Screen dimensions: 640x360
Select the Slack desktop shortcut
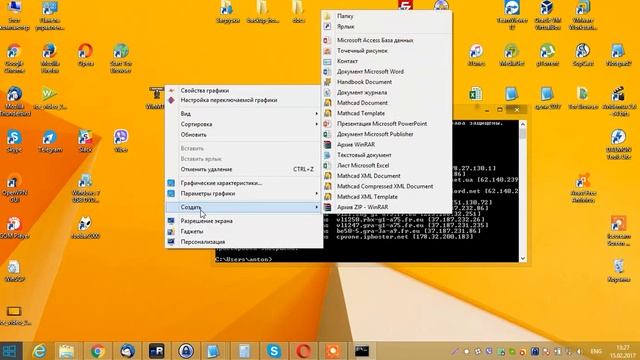tap(85, 141)
